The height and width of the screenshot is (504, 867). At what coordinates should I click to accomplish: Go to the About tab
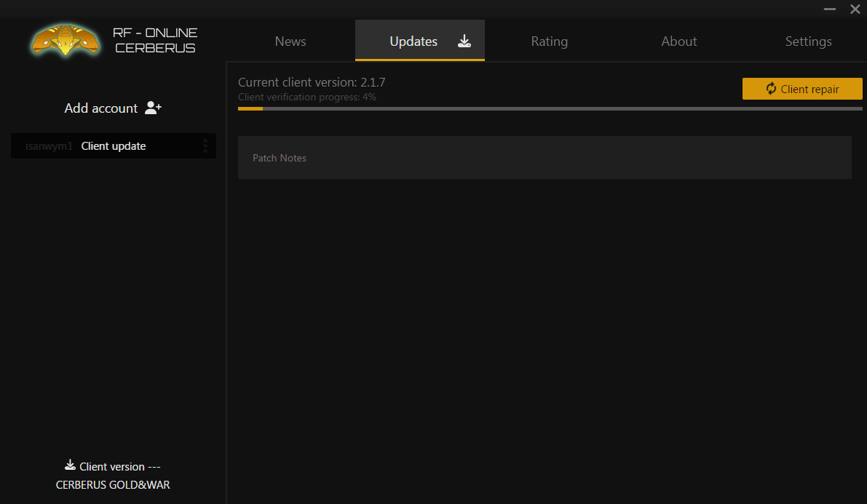point(678,41)
